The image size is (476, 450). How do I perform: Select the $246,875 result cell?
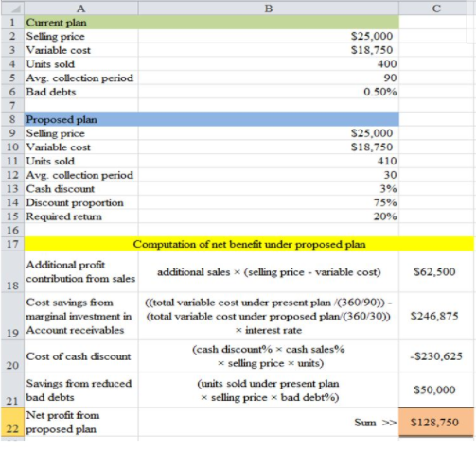tap(436, 316)
